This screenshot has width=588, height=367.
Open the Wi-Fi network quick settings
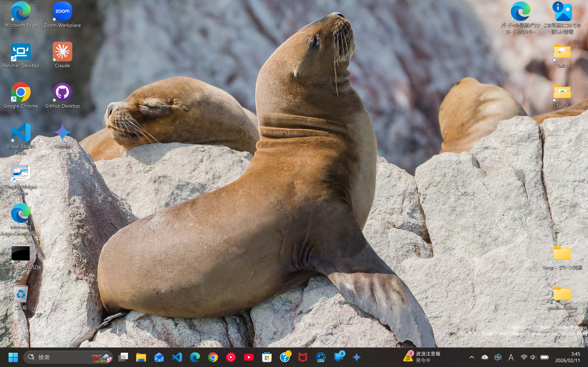tap(524, 357)
